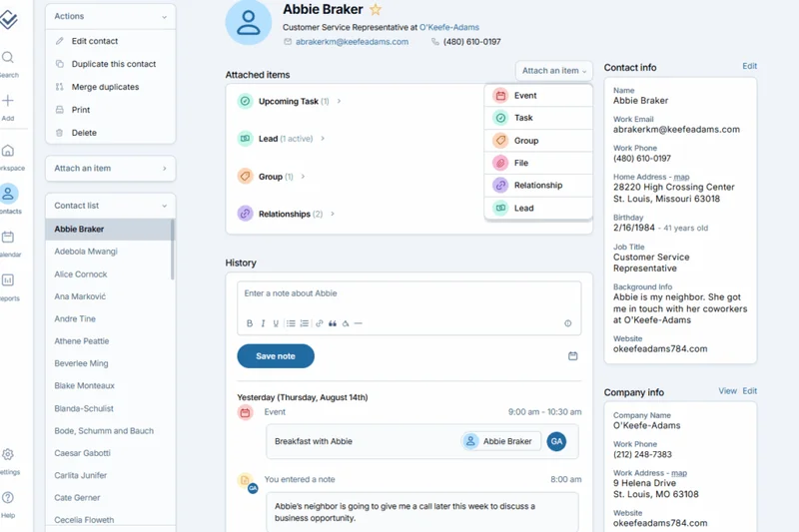View the Company info details
The width and height of the screenshot is (799, 532).
(x=727, y=391)
